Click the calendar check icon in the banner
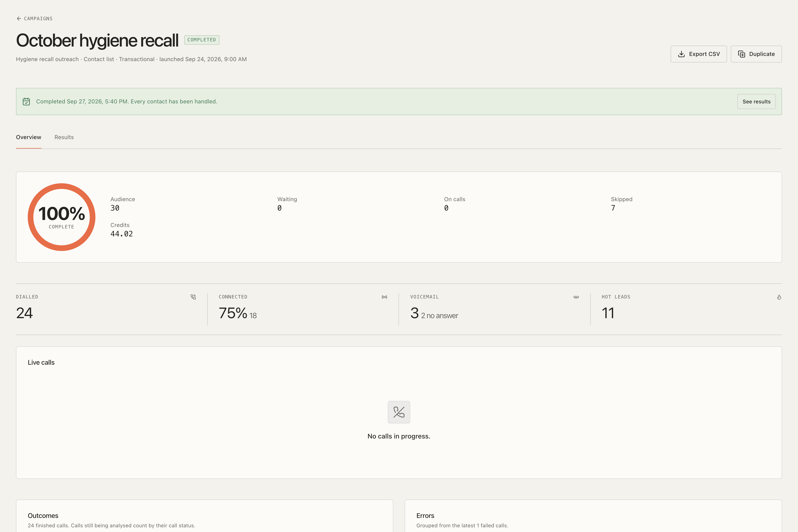798x532 pixels. pos(26,102)
